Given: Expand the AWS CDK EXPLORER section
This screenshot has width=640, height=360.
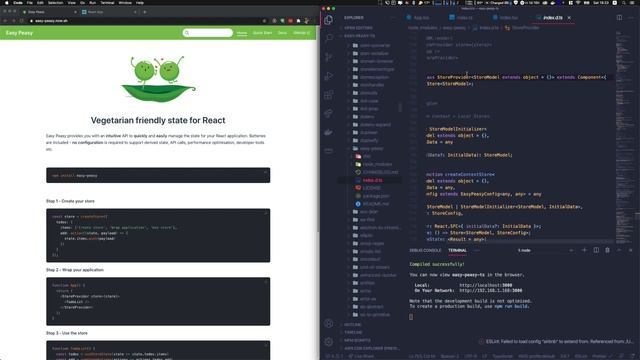Looking at the screenshot, I should (371, 348).
